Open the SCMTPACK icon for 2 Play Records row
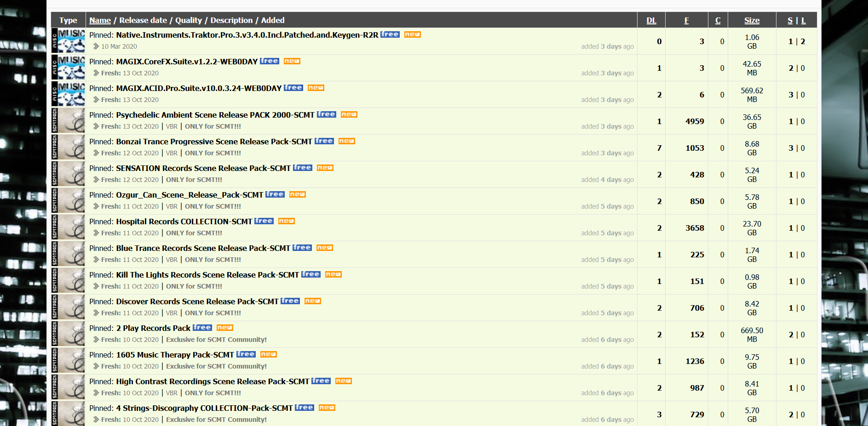This screenshot has height=426, width=868. [68, 334]
